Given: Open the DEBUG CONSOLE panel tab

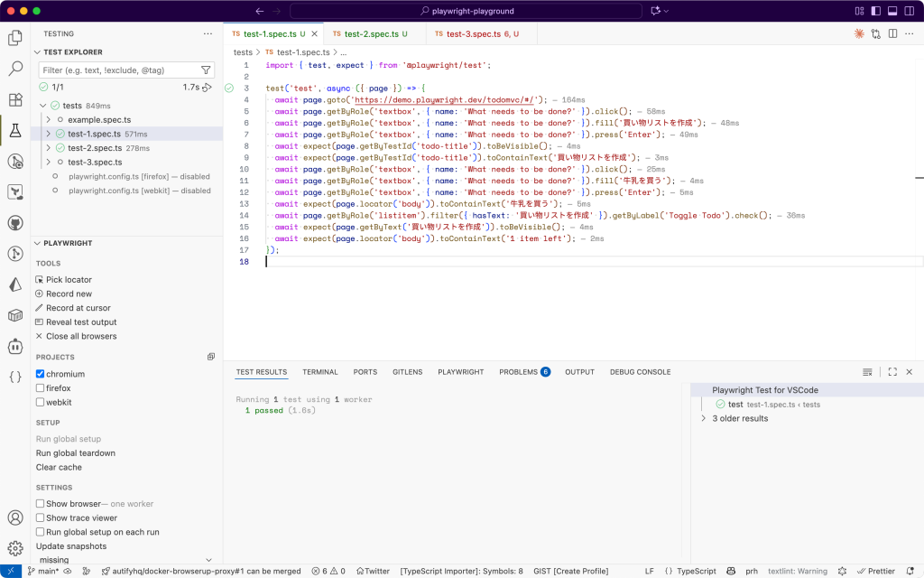Looking at the screenshot, I should (x=640, y=372).
